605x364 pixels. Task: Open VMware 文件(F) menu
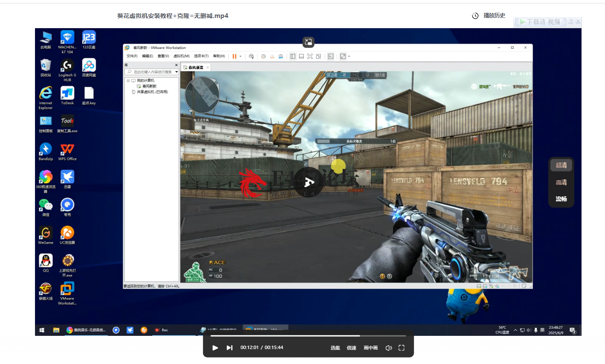132,56
